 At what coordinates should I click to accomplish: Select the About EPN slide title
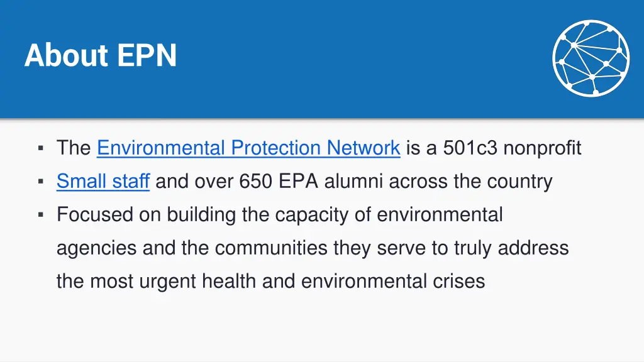click(x=101, y=55)
